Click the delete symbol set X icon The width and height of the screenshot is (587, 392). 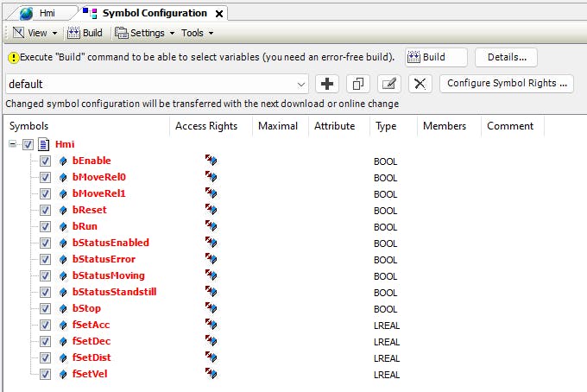tap(420, 84)
